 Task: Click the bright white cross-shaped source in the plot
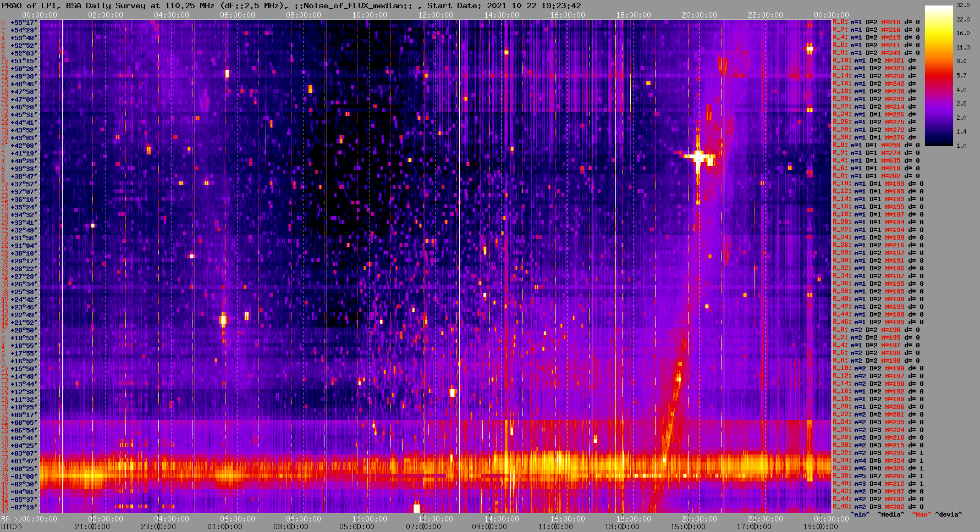698,158
